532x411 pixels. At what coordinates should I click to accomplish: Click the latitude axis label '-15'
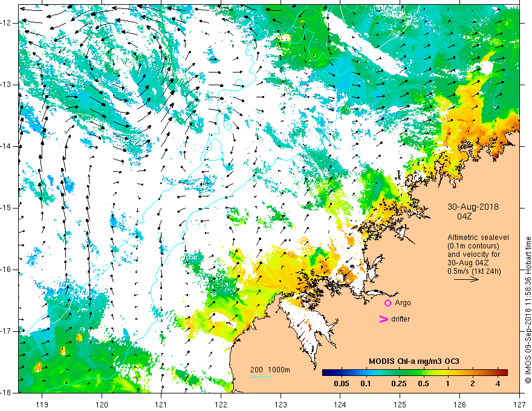click(7, 208)
